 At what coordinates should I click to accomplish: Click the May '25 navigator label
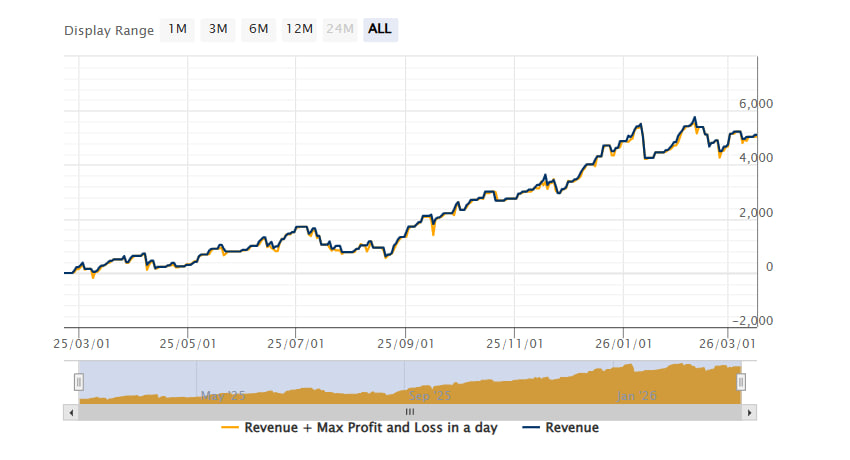point(223,396)
